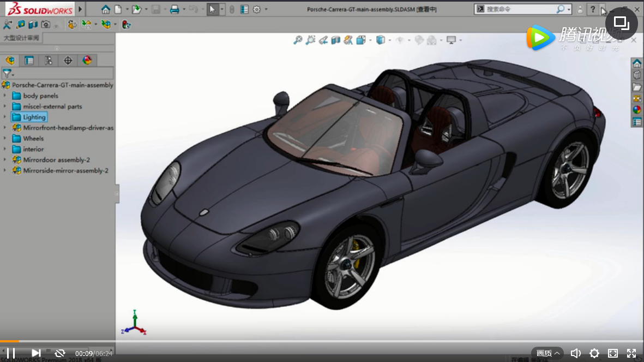Open the Options gear icon
The image size is (644, 362).
257,9
